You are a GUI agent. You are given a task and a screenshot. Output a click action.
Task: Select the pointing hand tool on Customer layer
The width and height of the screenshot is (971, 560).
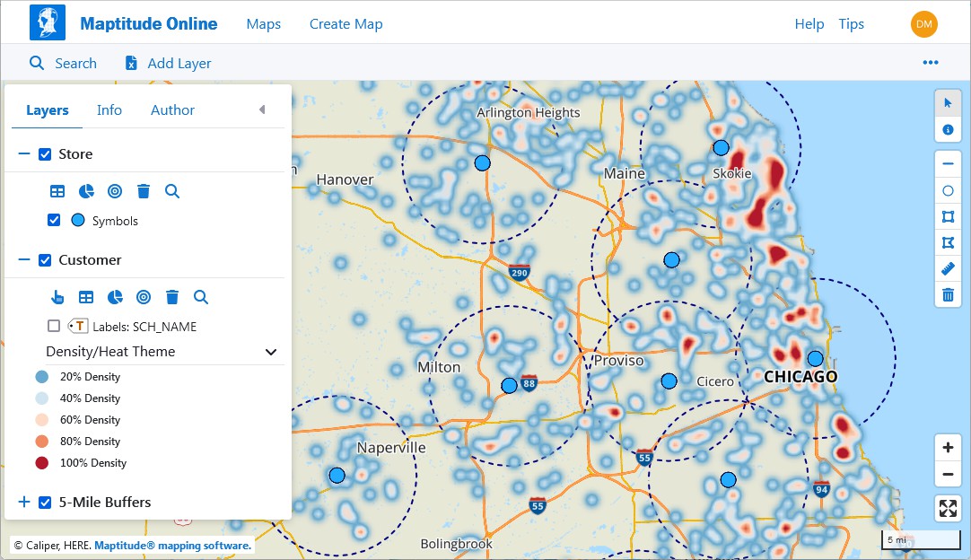pos(57,296)
